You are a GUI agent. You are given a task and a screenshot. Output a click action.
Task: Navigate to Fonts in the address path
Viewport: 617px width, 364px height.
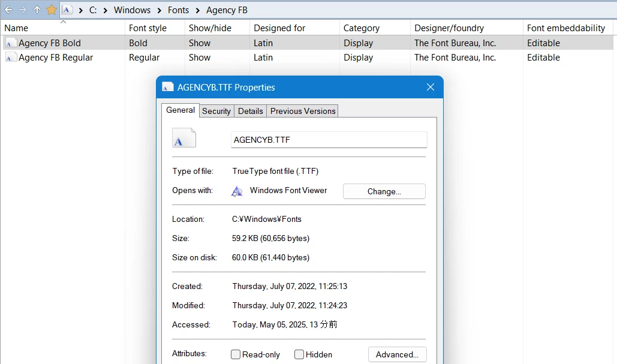point(178,10)
